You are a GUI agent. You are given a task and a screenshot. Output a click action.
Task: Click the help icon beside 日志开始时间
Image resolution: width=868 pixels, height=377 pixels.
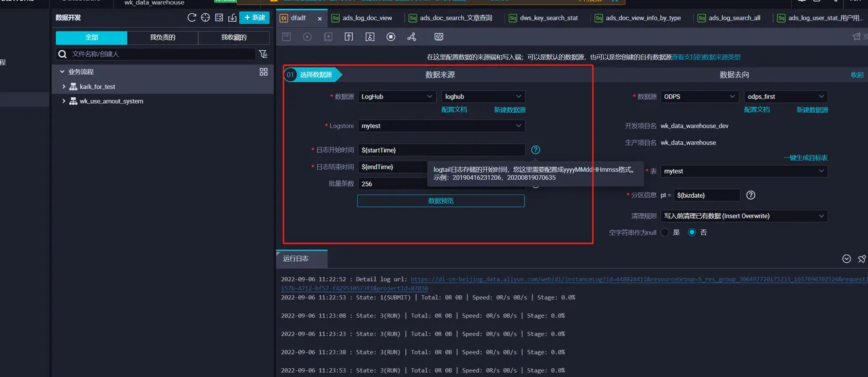pos(536,150)
